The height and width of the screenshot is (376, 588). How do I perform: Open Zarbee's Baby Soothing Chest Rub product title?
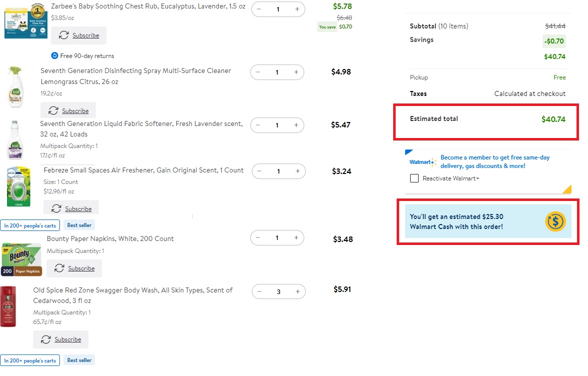pyautogui.click(x=148, y=6)
